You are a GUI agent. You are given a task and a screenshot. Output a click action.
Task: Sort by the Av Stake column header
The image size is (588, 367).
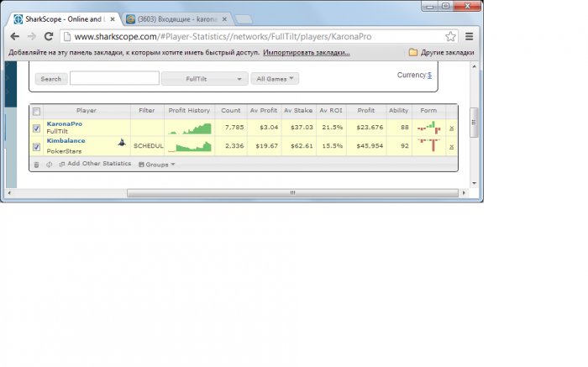(x=298, y=111)
